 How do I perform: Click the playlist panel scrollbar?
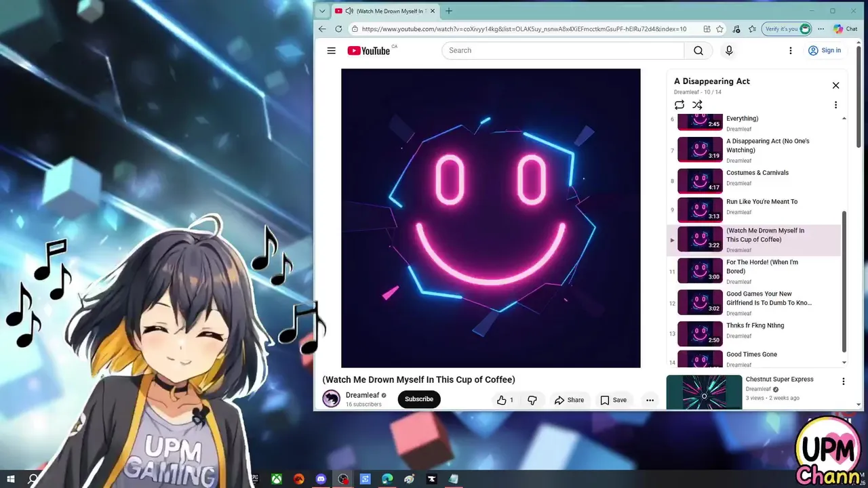coord(844,281)
